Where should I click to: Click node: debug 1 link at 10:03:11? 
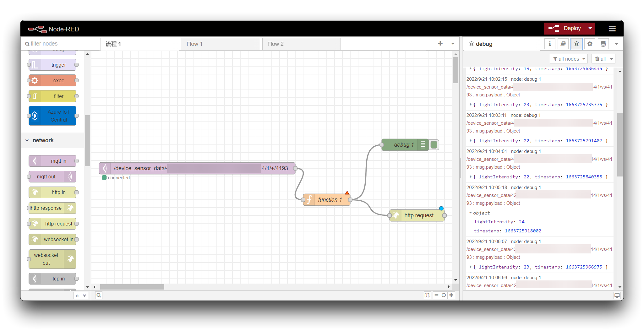(526, 115)
